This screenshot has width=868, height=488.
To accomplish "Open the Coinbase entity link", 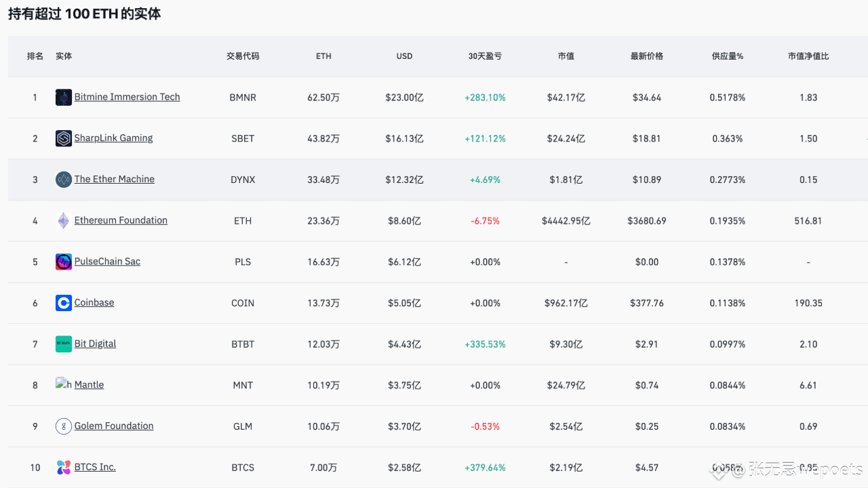I will [94, 302].
